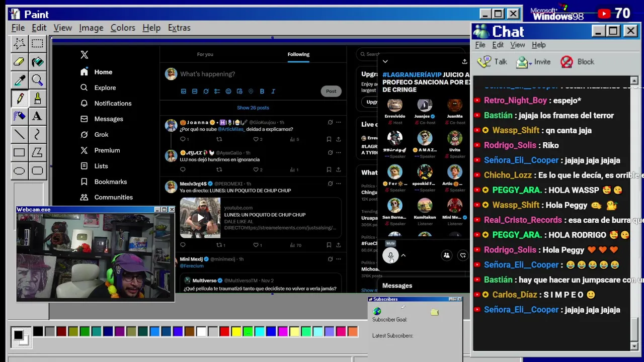Click the emoji icon in post composer
The width and height of the screenshot is (644, 362).
tap(228, 91)
